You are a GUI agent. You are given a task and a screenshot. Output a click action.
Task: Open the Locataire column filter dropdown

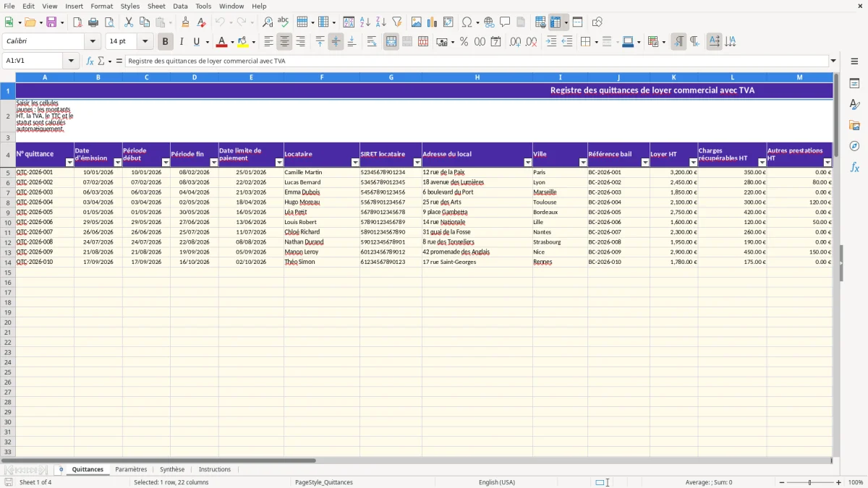coord(355,163)
